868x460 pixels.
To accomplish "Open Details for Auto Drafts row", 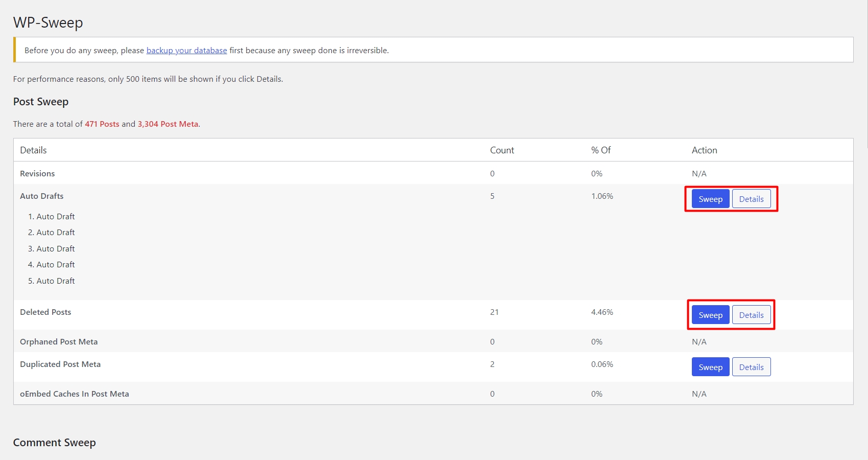I will 751,199.
